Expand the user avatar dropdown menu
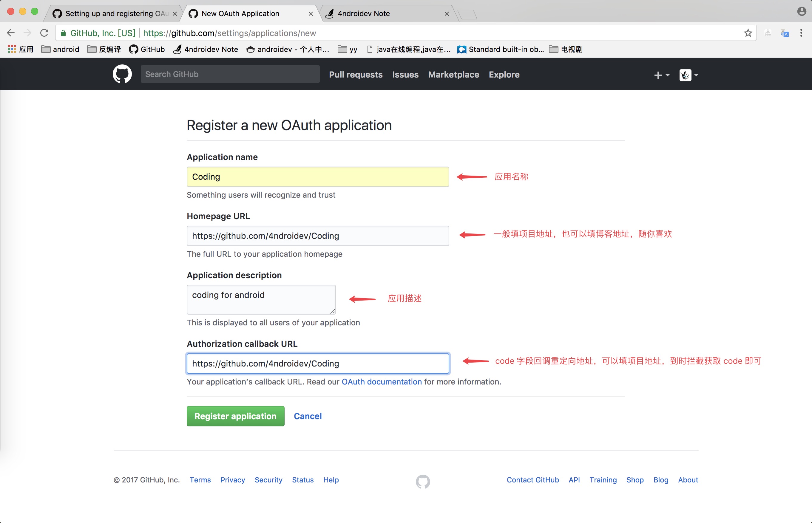Viewport: 812px width, 523px height. coord(689,75)
